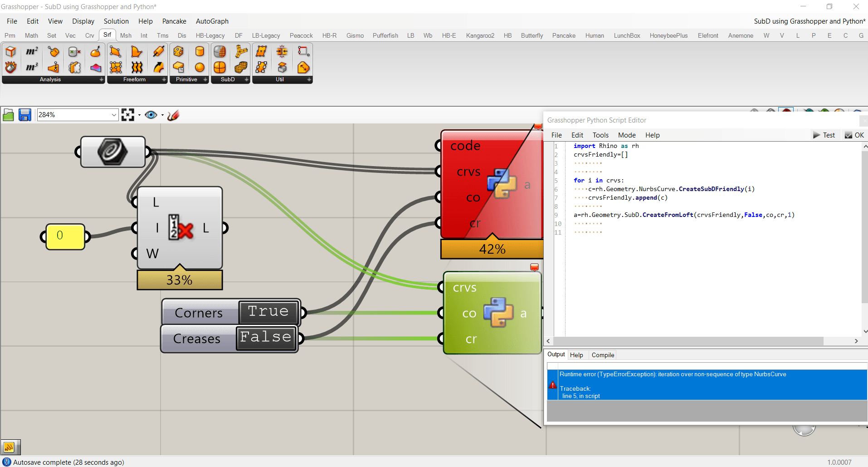Click scroll right arrow in code editor

[856, 341]
